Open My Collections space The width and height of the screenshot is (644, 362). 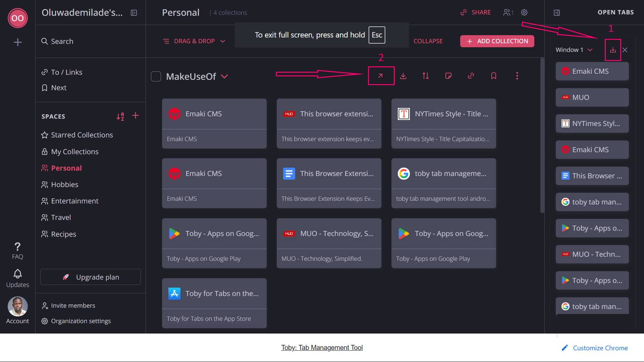[x=70, y=152]
